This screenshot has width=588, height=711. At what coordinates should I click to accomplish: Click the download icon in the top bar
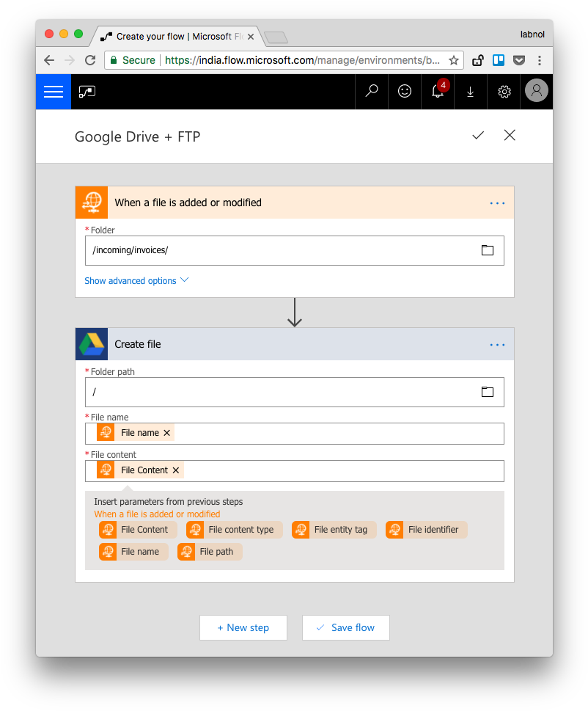(x=470, y=92)
